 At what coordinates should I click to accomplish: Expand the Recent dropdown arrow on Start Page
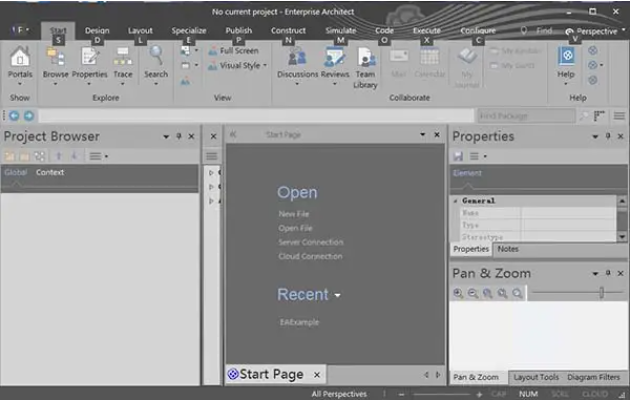tap(338, 296)
